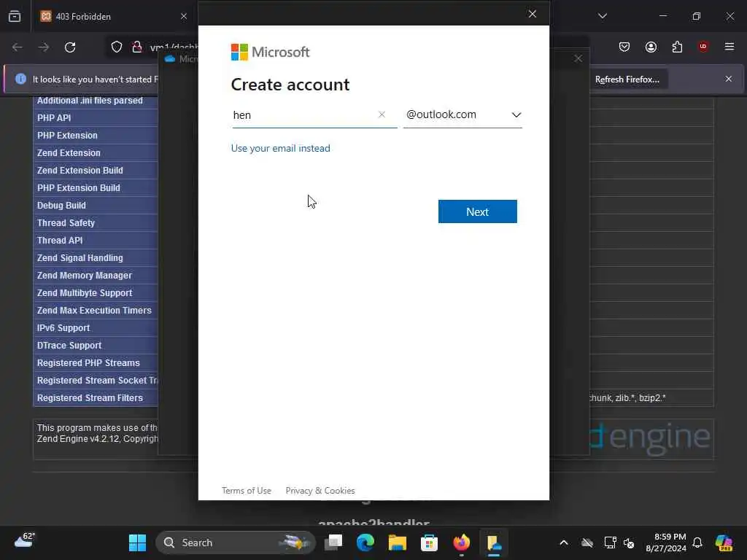This screenshot has width=747, height=560.
Task: Click the Firefox forward arrow
Action: (x=43, y=47)
